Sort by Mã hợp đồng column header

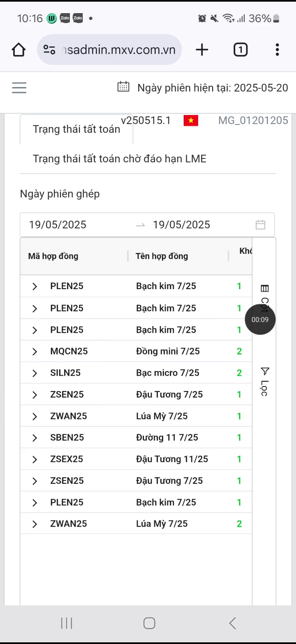[x=53, y=256]
